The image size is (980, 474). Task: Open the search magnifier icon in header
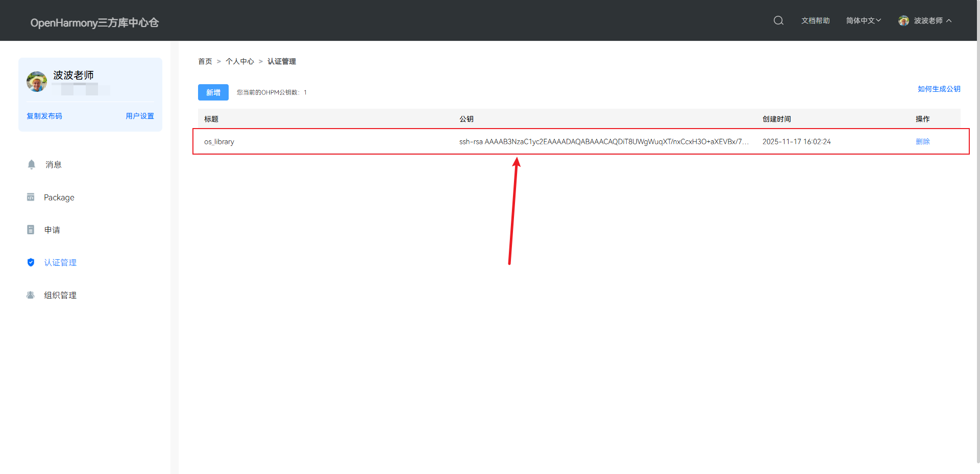click(778, 20)
